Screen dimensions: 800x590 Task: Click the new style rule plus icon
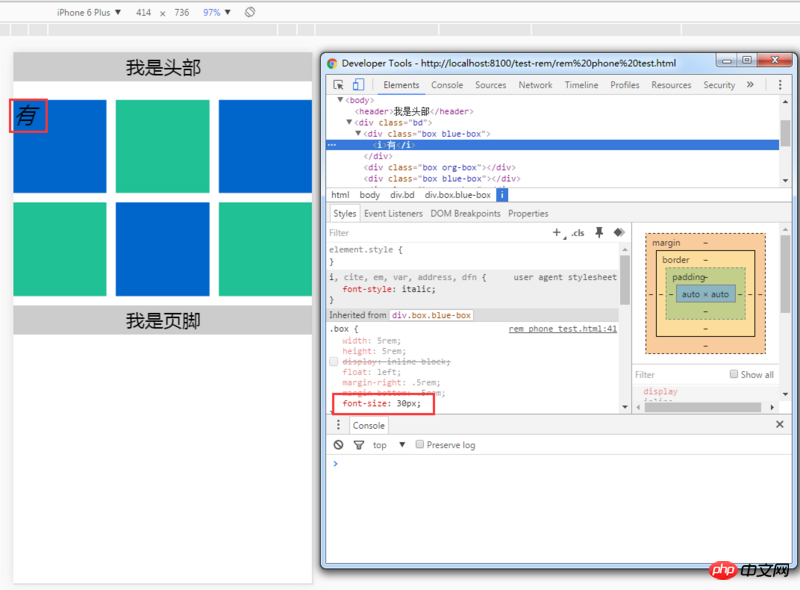click(557, 232)
